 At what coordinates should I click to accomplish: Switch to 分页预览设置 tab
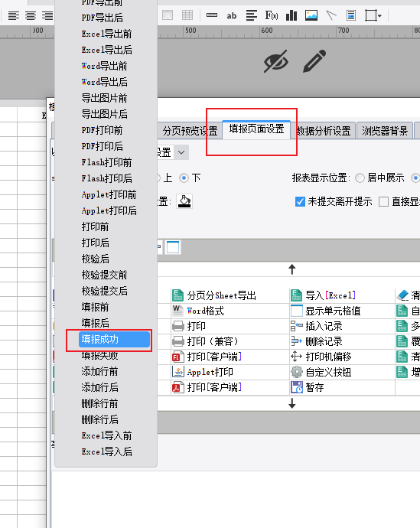190,131
